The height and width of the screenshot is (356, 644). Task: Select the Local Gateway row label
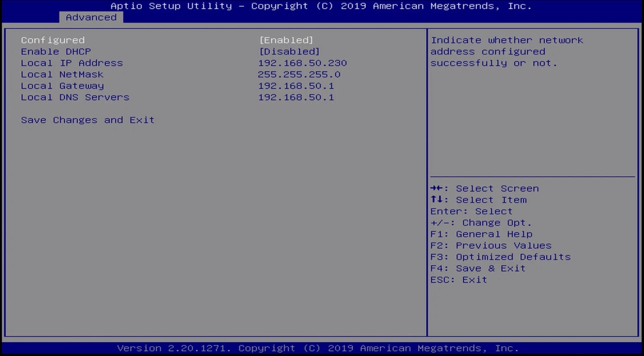pos(62,86)
